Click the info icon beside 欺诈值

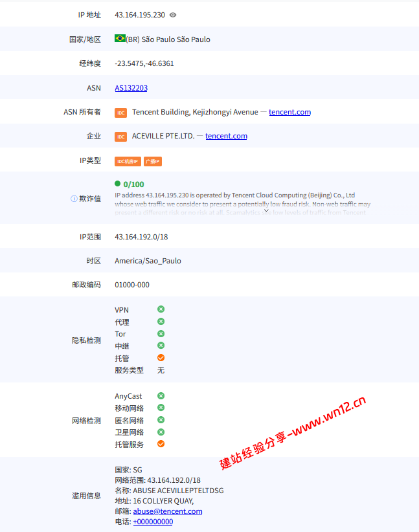pos(74,199)
